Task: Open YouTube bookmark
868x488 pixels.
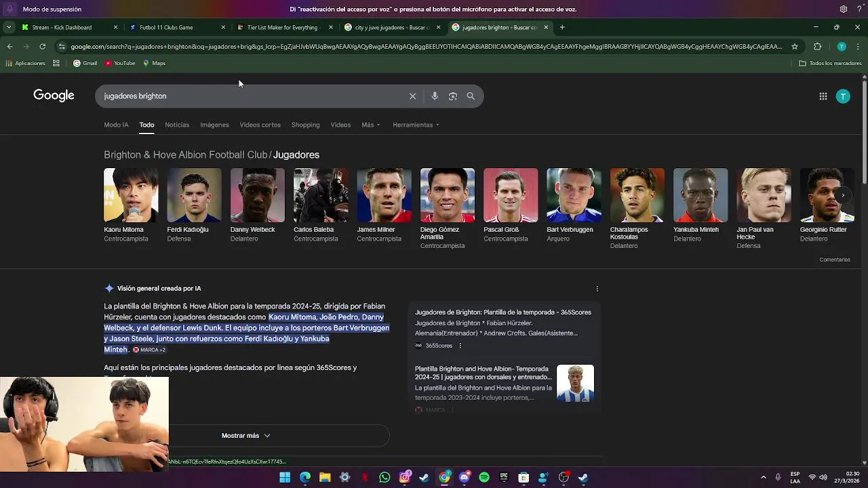Action: 120,63
